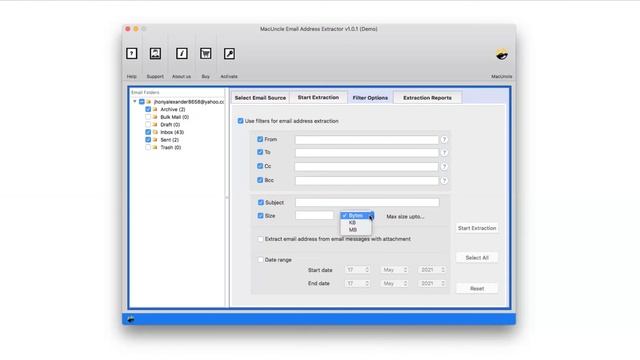Uncheck the Bcc filter checkbox
The height and width of the screenshot is (360, 640).
pos(260,180)
